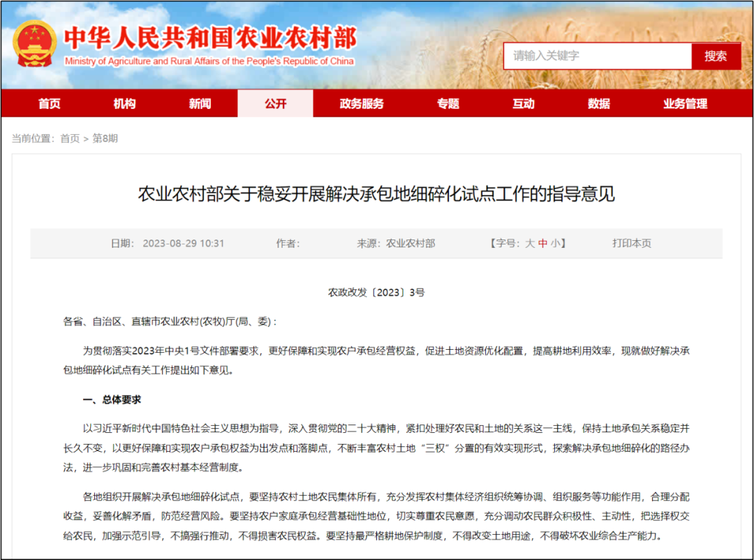754x560 pixels.
Task: Click the 第8期 breadcrumb link
Action: pyautogui.click(x=105, y=138)
